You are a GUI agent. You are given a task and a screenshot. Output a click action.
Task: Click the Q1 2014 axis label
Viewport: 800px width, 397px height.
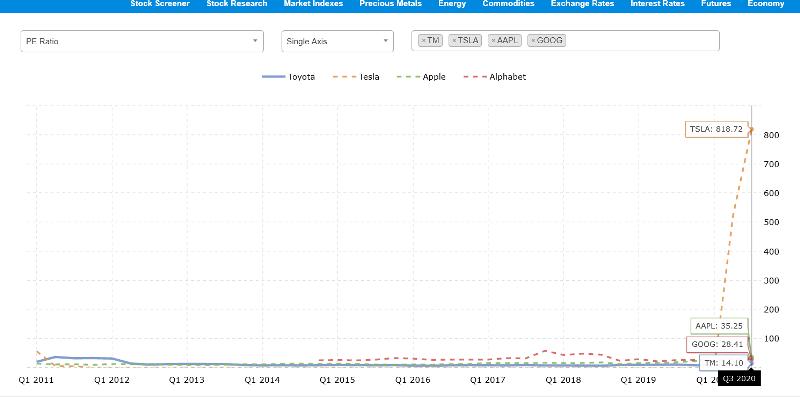(x=262, y=380)
